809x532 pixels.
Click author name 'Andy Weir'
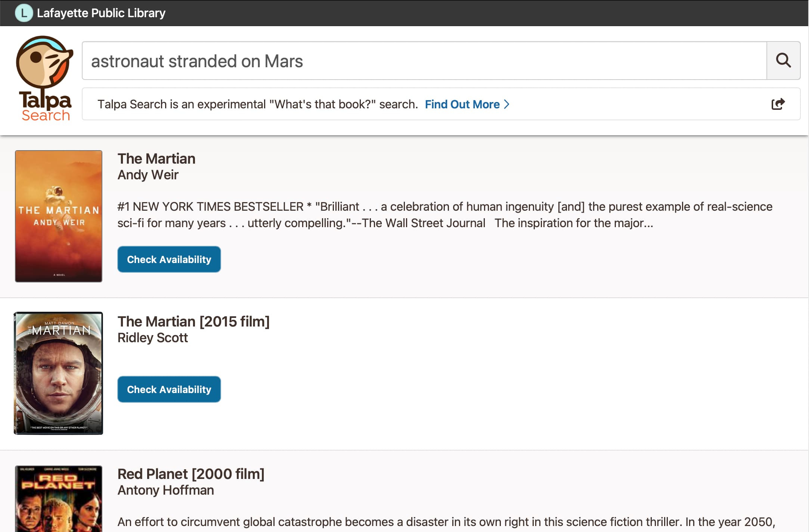[148, 175]
